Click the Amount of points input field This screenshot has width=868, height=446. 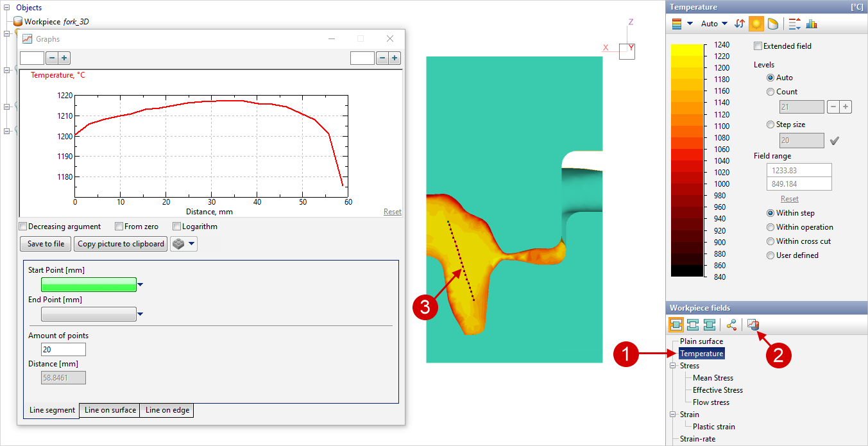63,350
